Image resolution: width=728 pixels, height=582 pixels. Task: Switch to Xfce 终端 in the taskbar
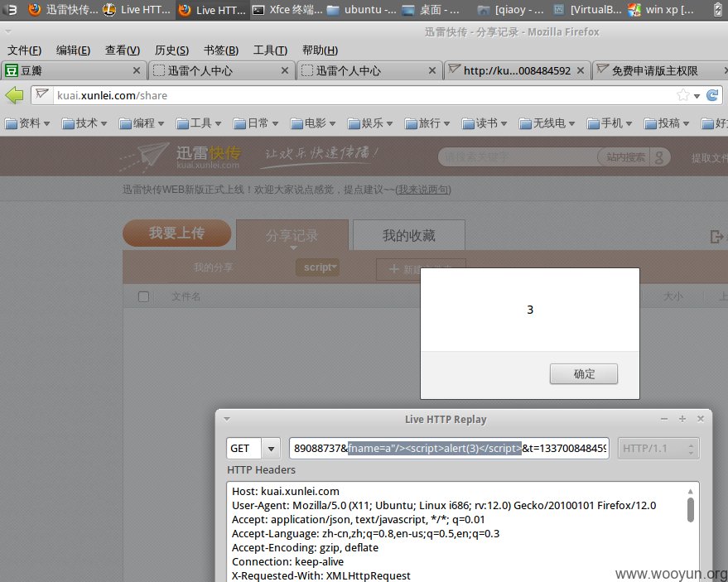point(287,10)
